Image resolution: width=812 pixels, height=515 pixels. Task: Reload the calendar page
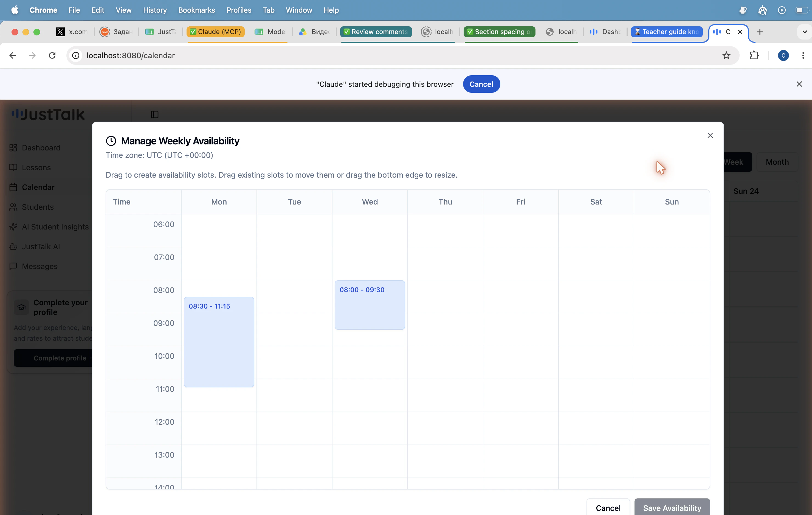52,55
